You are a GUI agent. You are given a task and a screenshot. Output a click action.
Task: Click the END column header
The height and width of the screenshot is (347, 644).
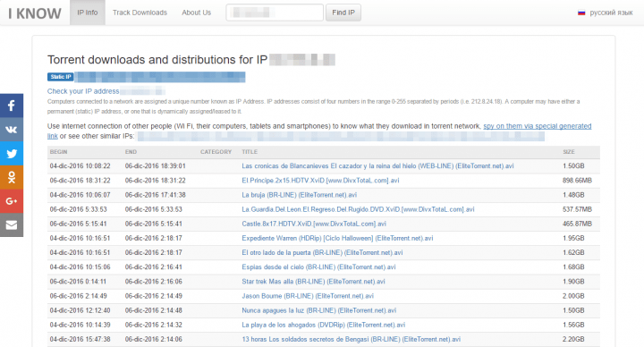(x=131, y=152)
